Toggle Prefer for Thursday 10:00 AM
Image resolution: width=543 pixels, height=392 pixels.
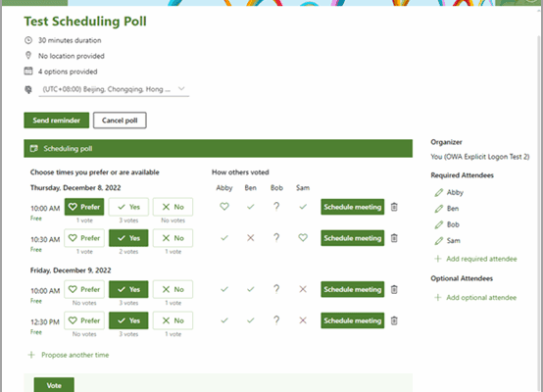pos(84,207)
